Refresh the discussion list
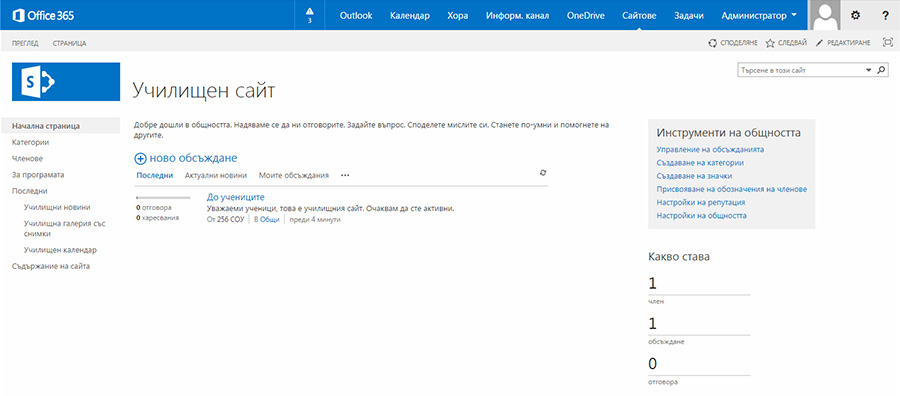The height and width of the screenshot is (396, 900). pyautogui.click(x=543, y=172)
